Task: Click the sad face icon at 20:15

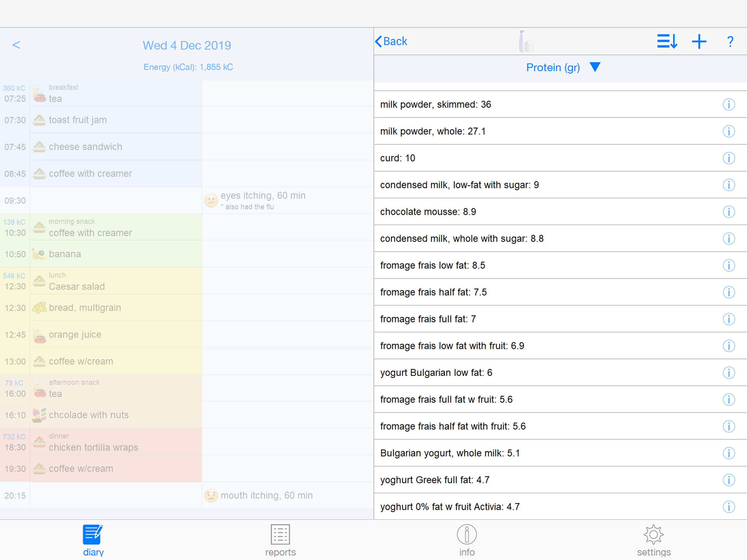Action: (211, 495)
